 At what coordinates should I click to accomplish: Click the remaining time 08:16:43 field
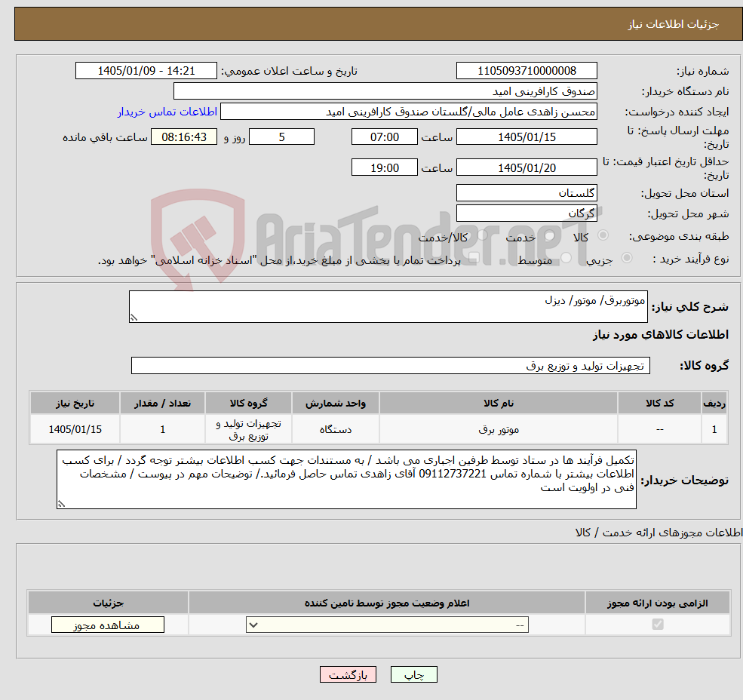coord(184,137)
